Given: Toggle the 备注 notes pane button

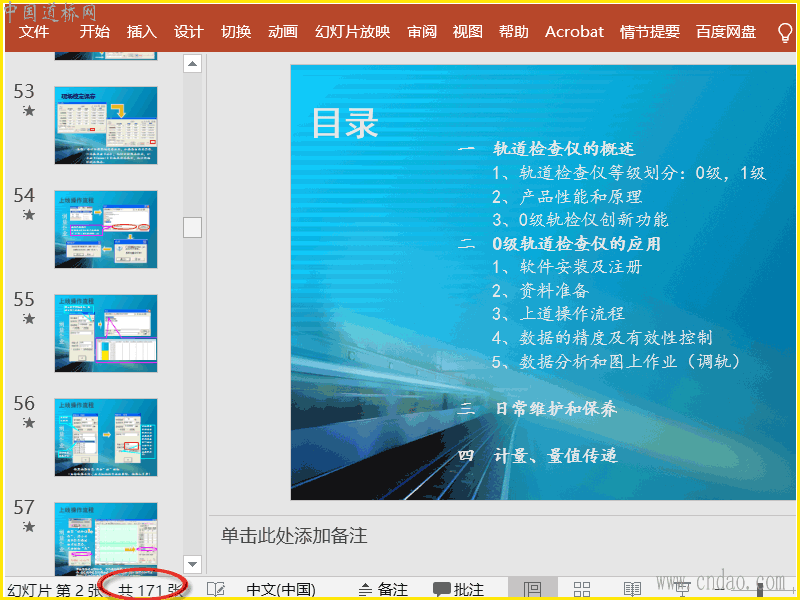Looking at the screenshot, I should [x=383, y=590].
